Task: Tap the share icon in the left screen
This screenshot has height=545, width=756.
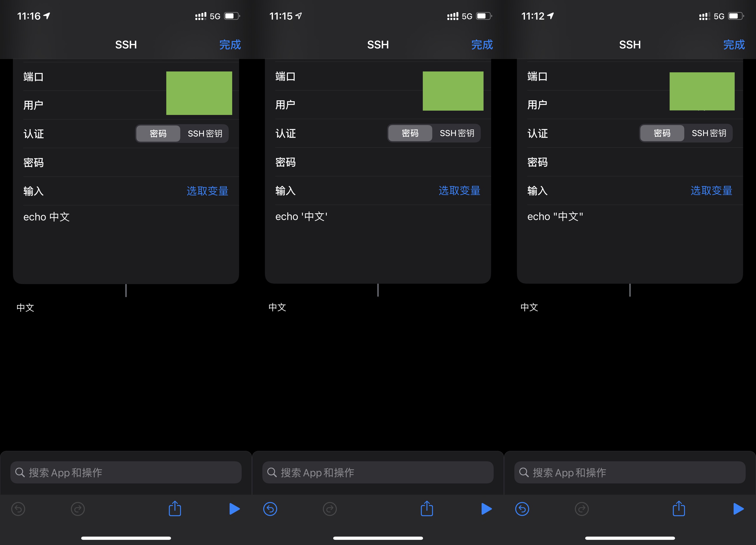Action: pos(175,509)
